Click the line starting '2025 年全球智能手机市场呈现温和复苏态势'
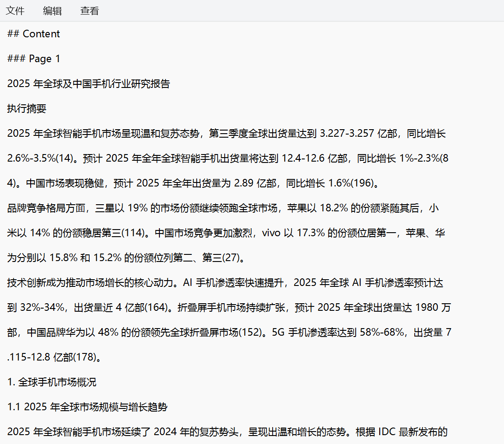 pos(226,134)
